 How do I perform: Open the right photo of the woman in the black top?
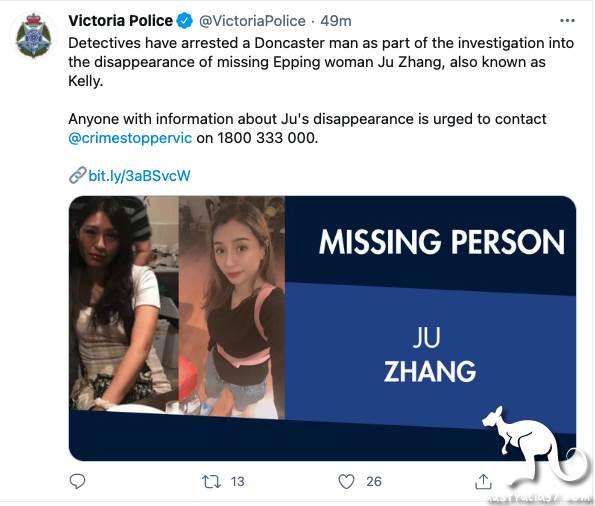coord(232,307)
